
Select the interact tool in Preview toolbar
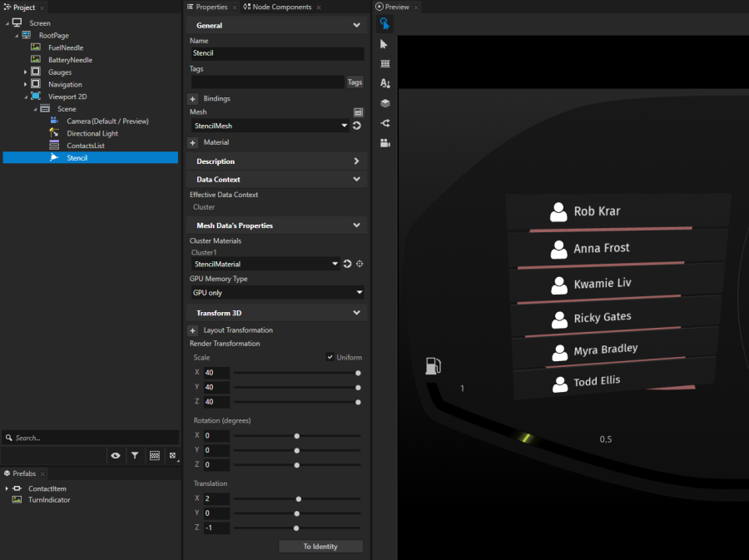click(384, 24)
